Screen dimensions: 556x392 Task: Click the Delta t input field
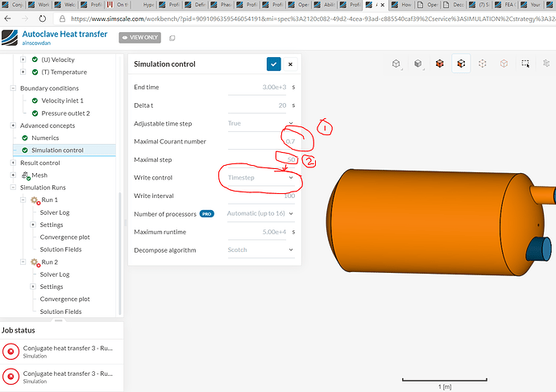(x=257, y=105)
